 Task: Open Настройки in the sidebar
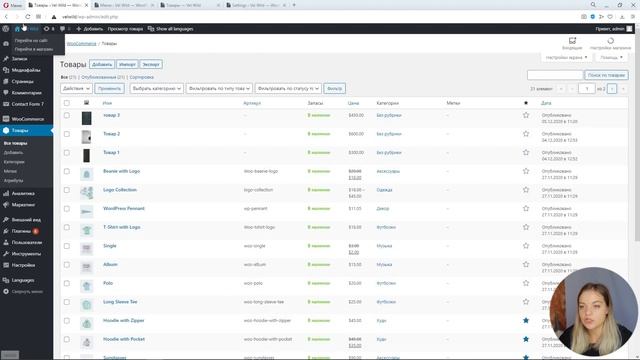pos(23,265)
